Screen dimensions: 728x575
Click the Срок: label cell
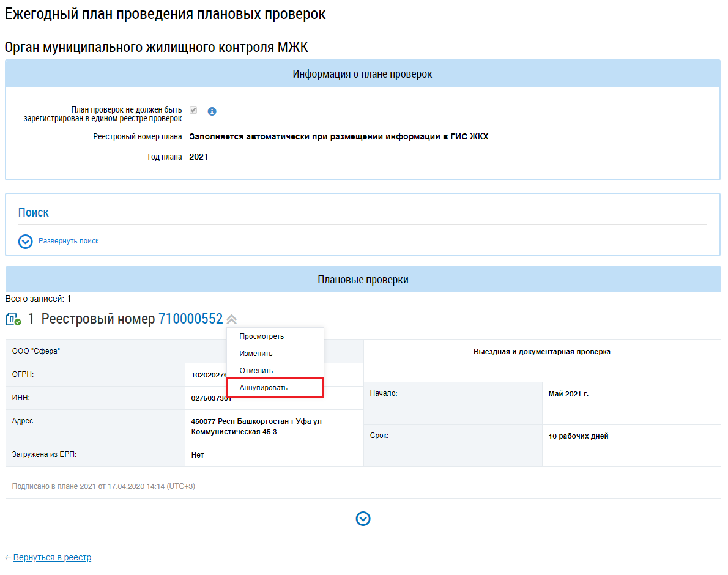(453, 445)
